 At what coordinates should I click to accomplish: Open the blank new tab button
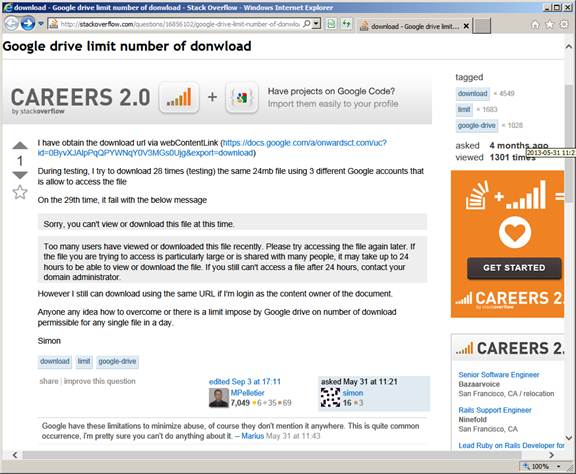[481, 26]
